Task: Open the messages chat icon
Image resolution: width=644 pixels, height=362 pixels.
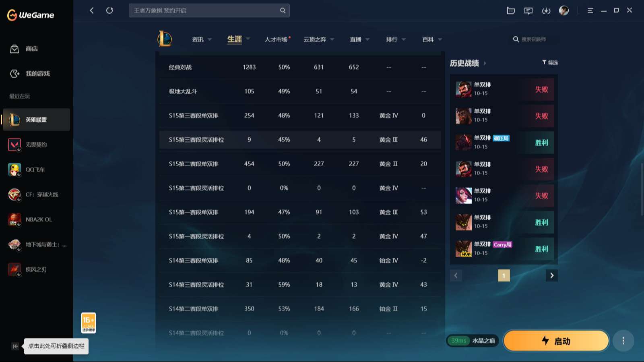Action: pyautogui.click(x=528, y=11)
